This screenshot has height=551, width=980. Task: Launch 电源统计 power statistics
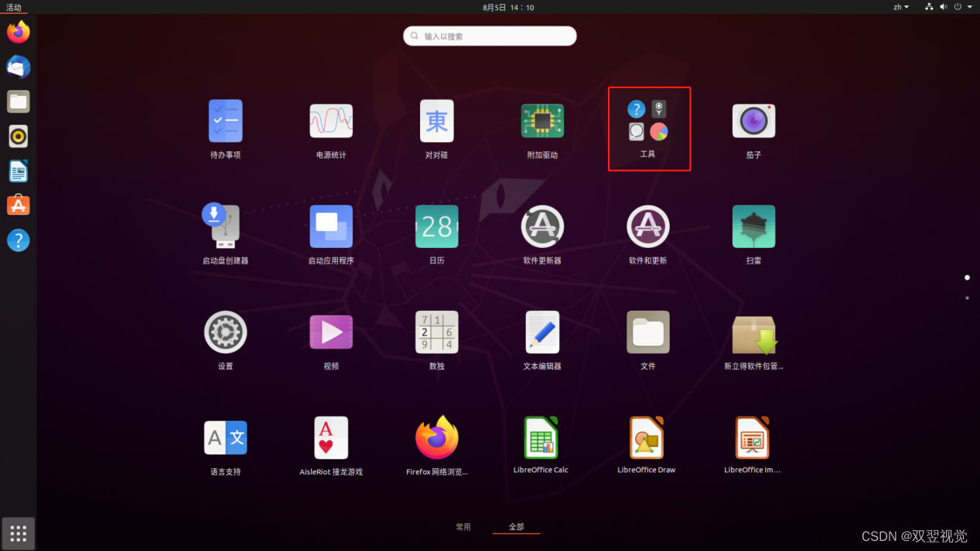(x=331, y=121)
